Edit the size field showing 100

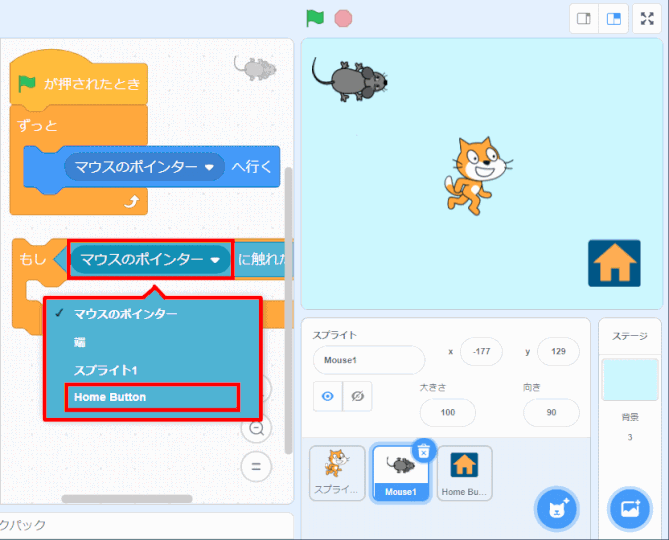448,412
